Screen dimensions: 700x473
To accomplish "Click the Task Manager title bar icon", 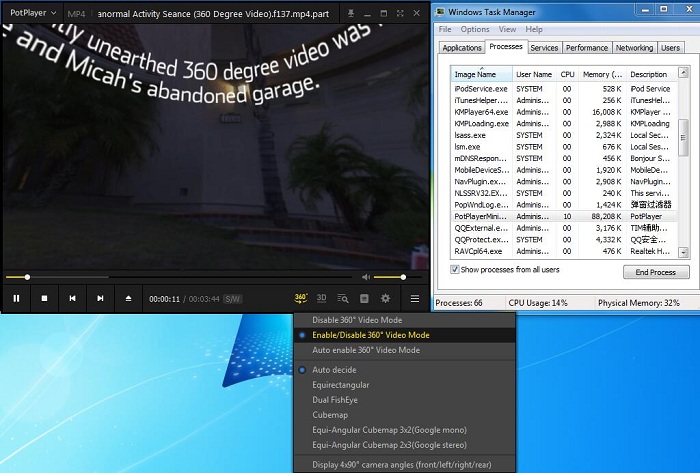I will pos(441,12).
